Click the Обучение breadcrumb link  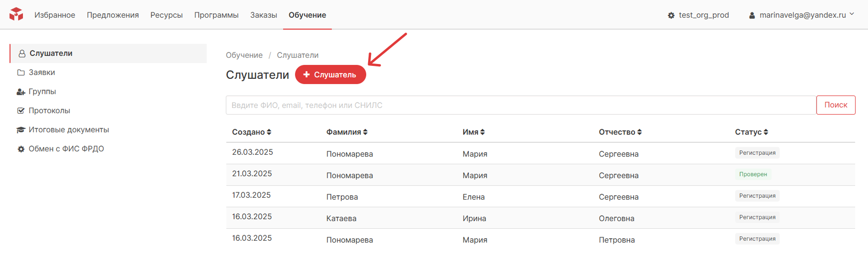(244, 55)
